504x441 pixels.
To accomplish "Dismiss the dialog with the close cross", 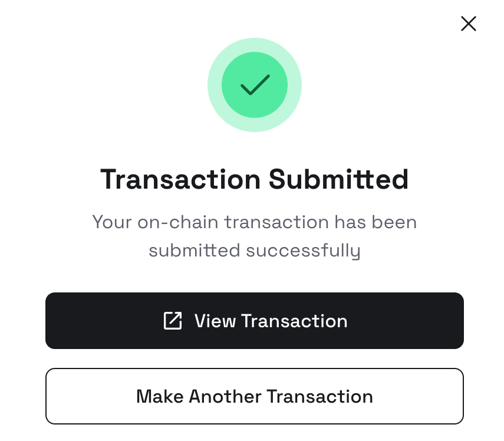I will [468, 24].
